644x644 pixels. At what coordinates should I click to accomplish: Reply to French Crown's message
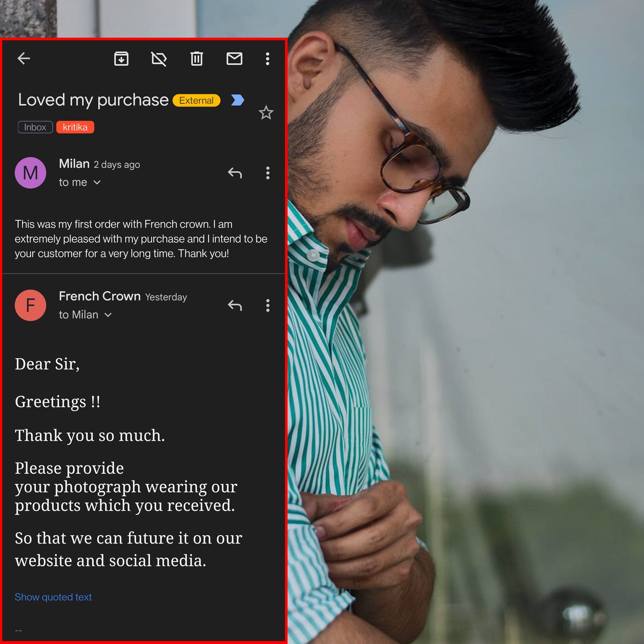click(x=235, y=305)
